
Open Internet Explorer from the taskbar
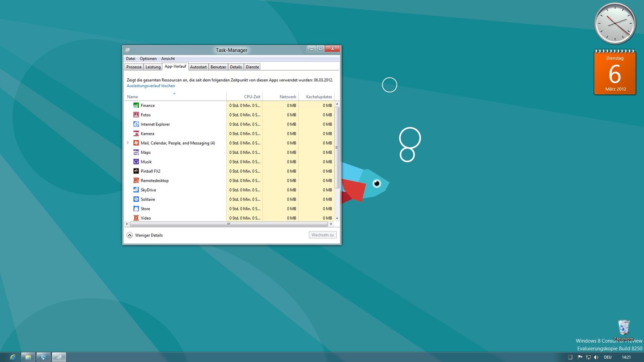tap(13, 357)
